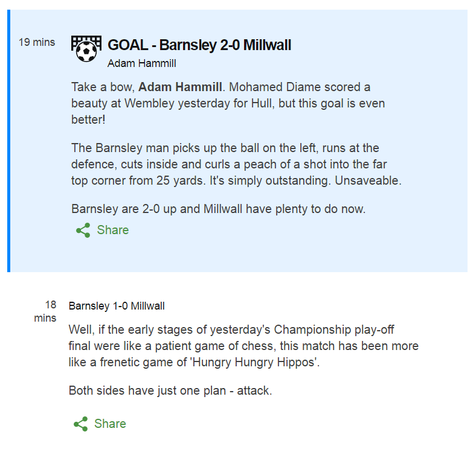This screenshot has height=452, width=476.
Task: Click the paragraph starting 'The Barnsley man picks'
Action: pos(236,164)
